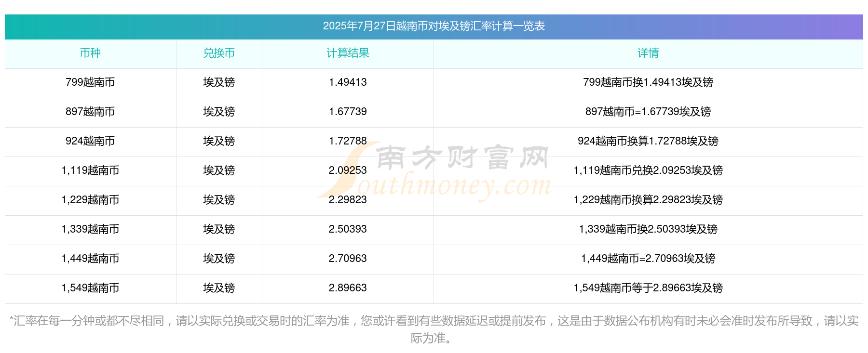Click the 1,549越南币 cell
This screenshot has width=868, height=353.
[x=90, y=288]
